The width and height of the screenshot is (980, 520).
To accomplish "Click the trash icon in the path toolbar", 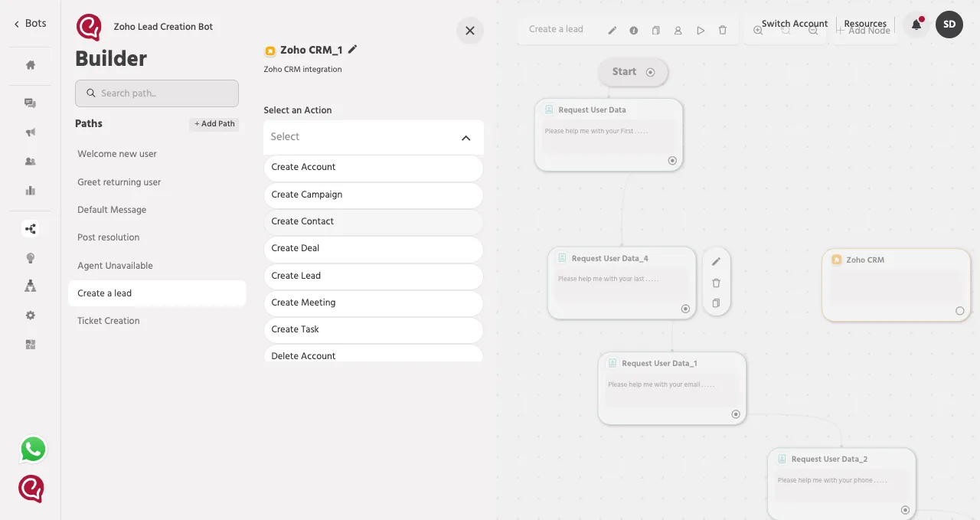I will pos(723,31).
